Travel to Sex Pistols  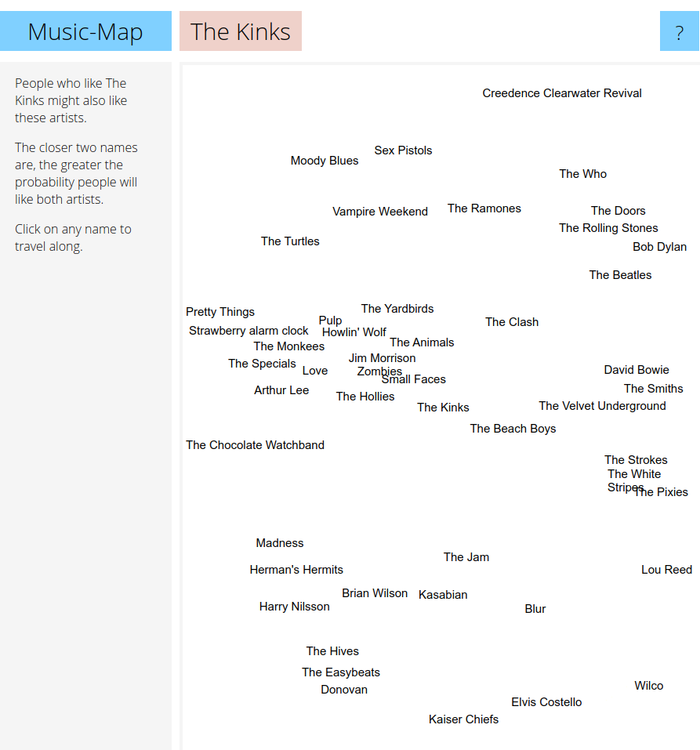pyautogui.click(x=403, y=150)
